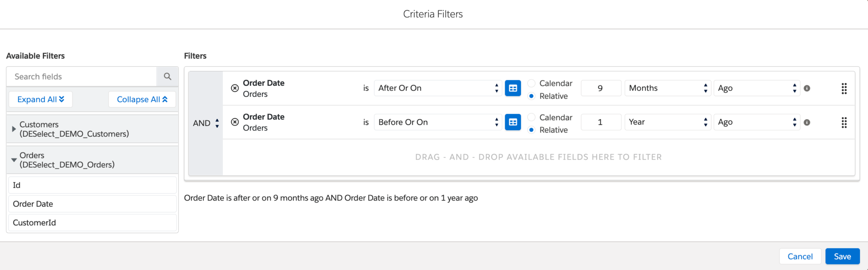Select Calendar option for first filter
868x270 pixels.
(531, 83)
